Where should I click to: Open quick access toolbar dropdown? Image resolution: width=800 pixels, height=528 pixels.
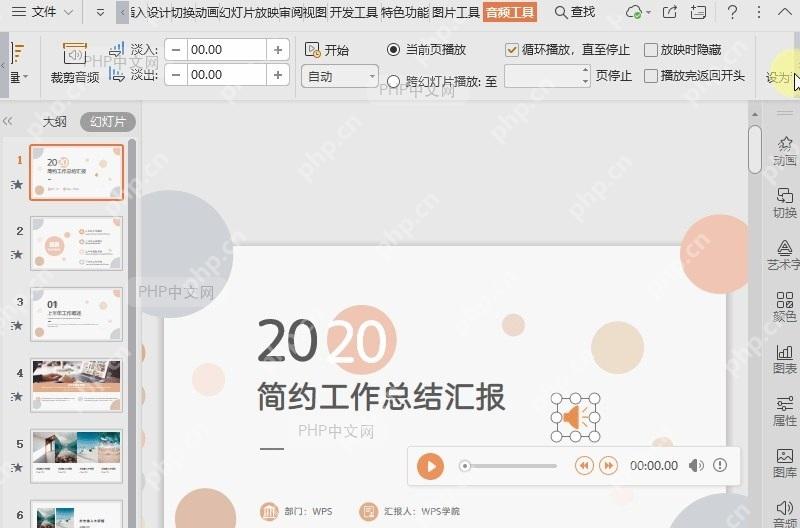coord(100,12)
